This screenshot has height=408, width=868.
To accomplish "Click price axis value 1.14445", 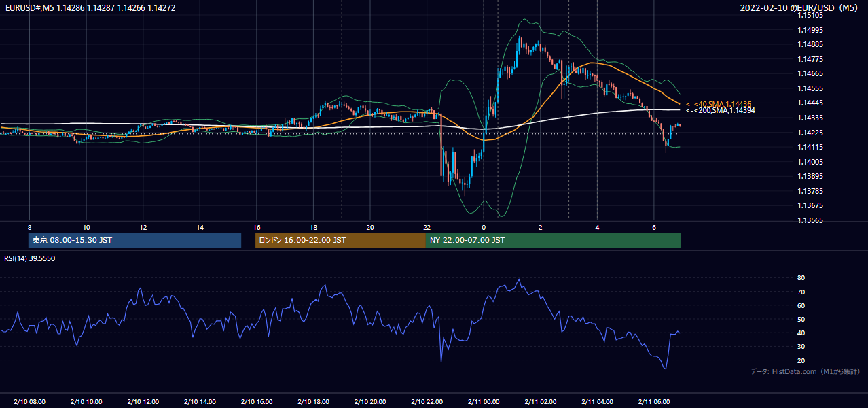I will point(811,103).
